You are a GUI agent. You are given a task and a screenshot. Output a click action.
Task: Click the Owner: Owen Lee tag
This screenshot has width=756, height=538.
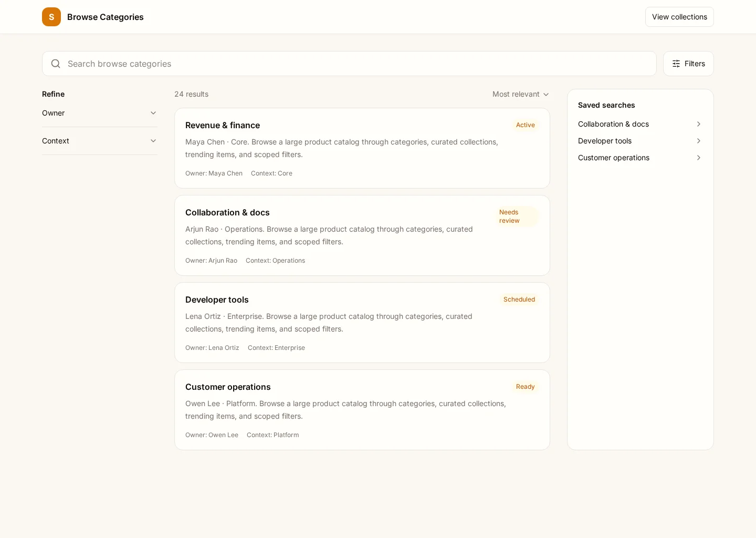(212, 435)
